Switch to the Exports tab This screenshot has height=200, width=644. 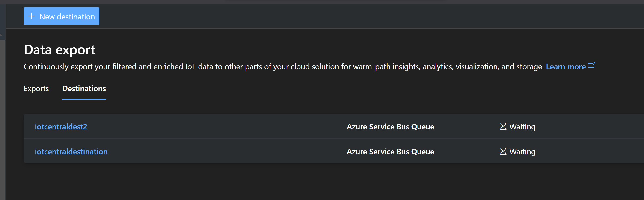(x=36, y=89)
